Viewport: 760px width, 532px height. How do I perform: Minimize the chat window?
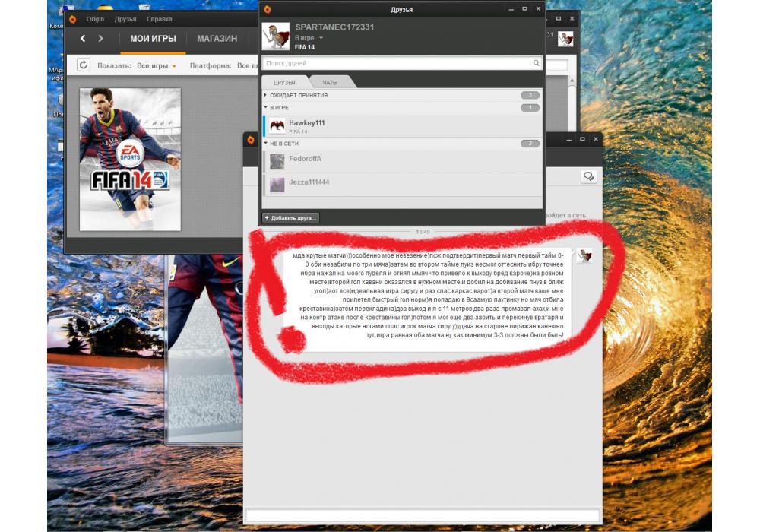[568, 140]
